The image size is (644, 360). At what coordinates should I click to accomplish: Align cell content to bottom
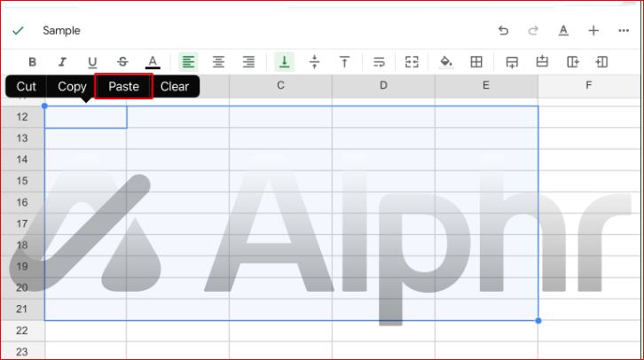[284, 62]
